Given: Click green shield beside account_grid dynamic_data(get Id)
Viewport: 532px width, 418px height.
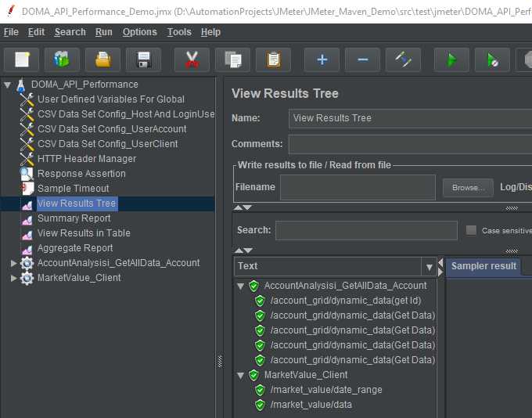Looking at the screenshot, I should point(260,301).
